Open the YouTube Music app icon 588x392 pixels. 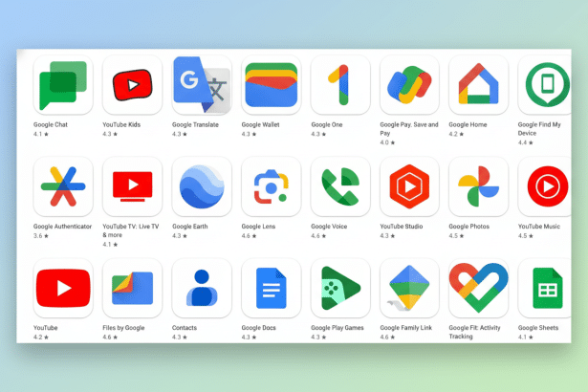click(545, 186)
